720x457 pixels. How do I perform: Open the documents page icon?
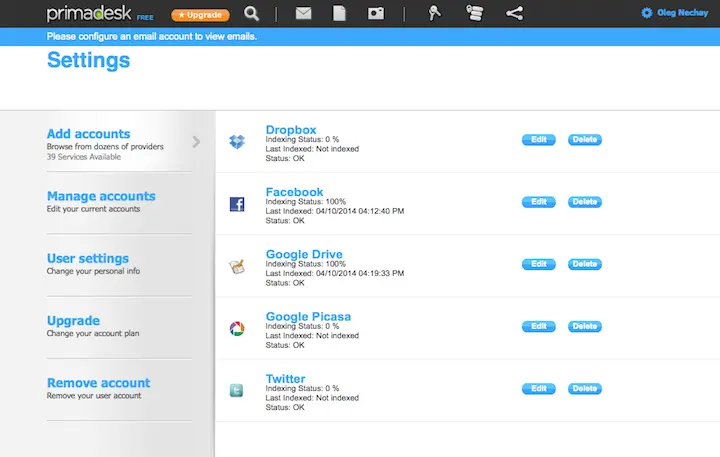tap(339, 13)
